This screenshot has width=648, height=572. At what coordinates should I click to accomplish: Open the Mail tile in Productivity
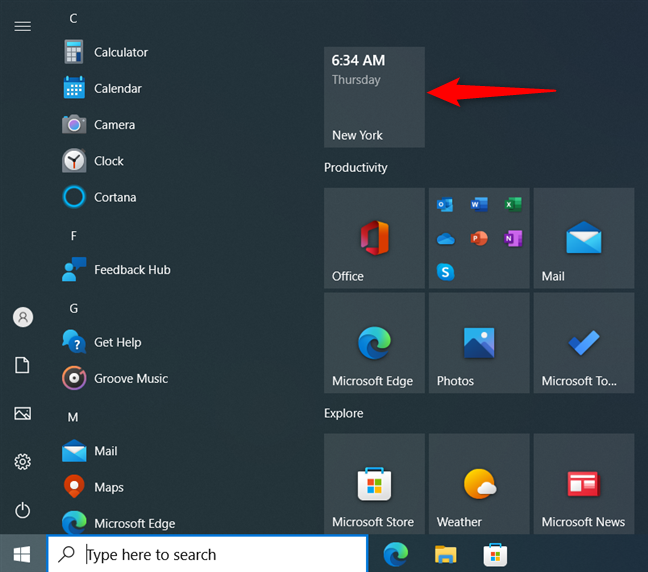click(584, 238)
